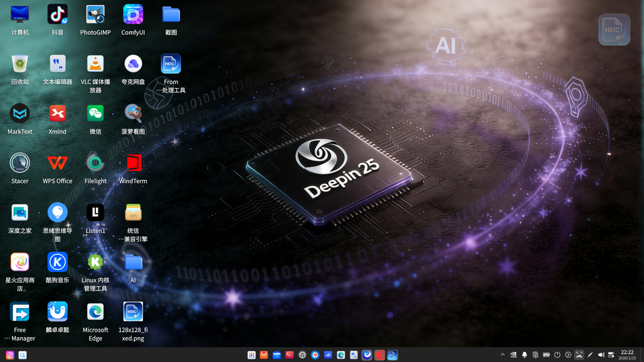Open the orange app store taskbar icon
The width and height of the screenshot is (644, 362).
[264, 355]
